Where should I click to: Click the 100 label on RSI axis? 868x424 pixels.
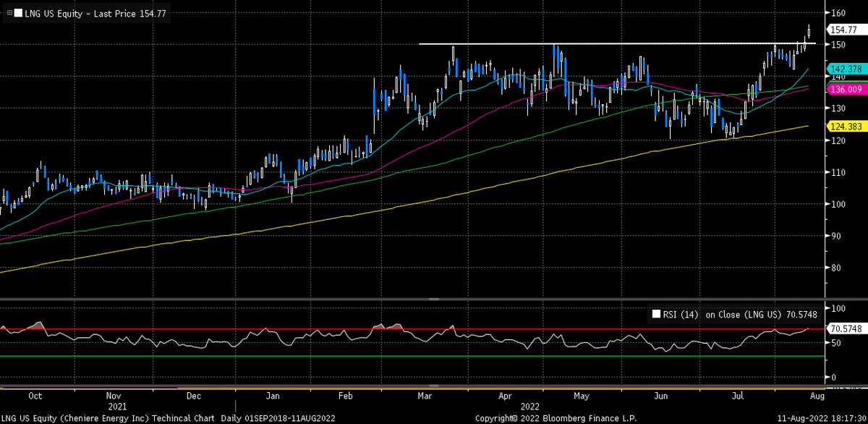tap(838, 308)
